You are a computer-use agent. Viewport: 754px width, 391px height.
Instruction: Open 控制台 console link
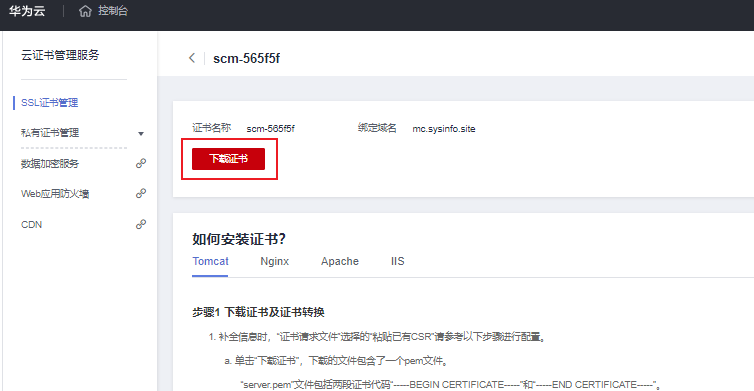tap(113, 11)
